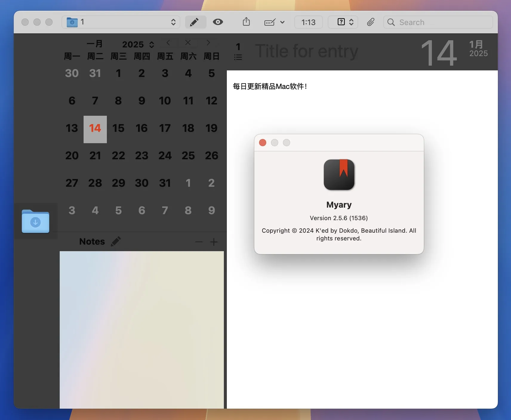The image size is (511, 420).
Task: Click the plus button in Notes
Action: [214, 242]
